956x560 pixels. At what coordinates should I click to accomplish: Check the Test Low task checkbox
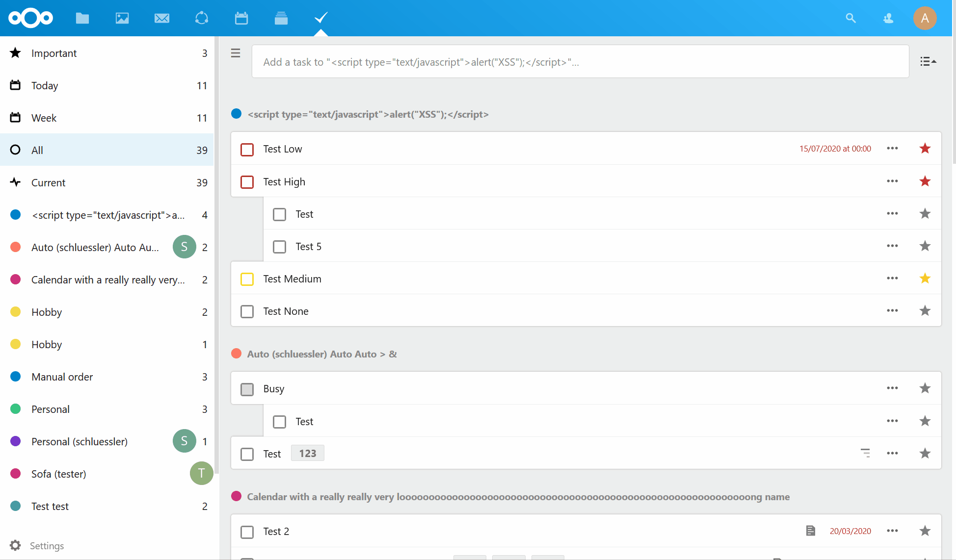tap(247, 150)
